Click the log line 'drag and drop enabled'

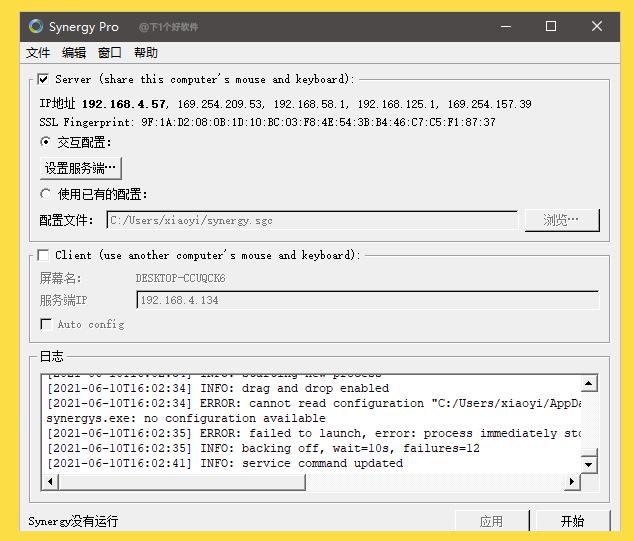click(x=218, y=388)
